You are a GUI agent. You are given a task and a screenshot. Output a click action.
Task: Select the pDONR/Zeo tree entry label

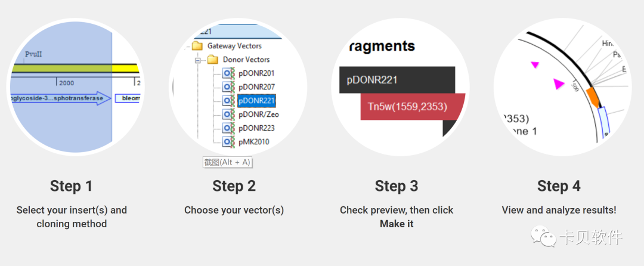tap(259, 114)
